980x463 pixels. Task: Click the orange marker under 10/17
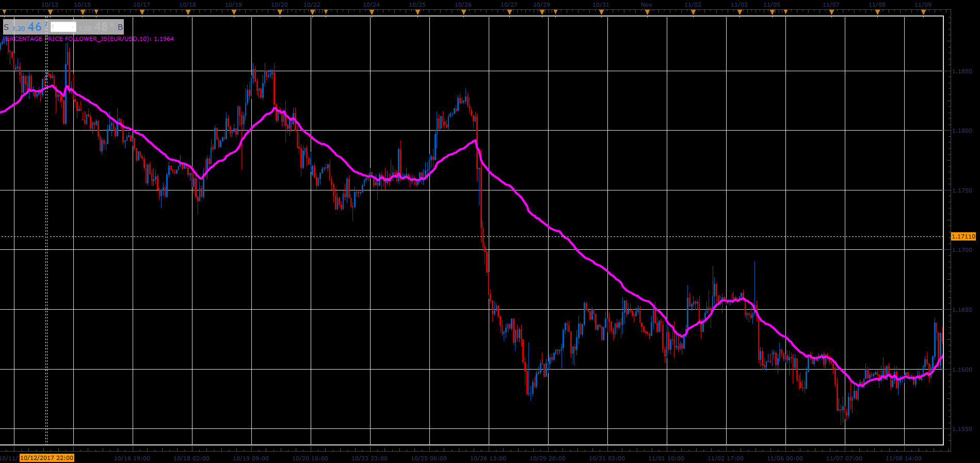click(142, 12)
